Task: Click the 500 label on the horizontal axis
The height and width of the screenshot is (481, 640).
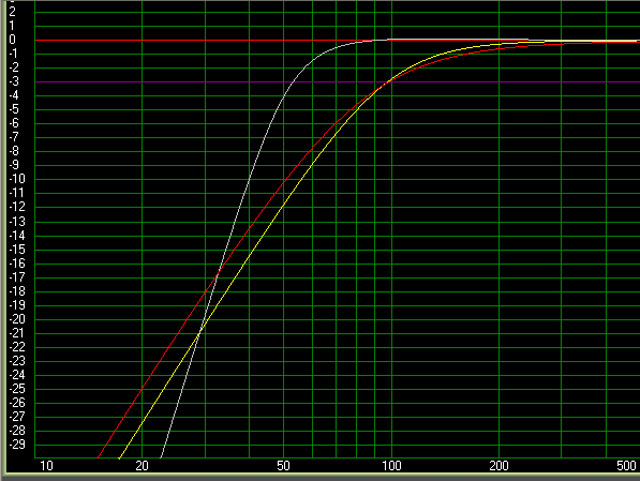Action: tap(626, 467)
